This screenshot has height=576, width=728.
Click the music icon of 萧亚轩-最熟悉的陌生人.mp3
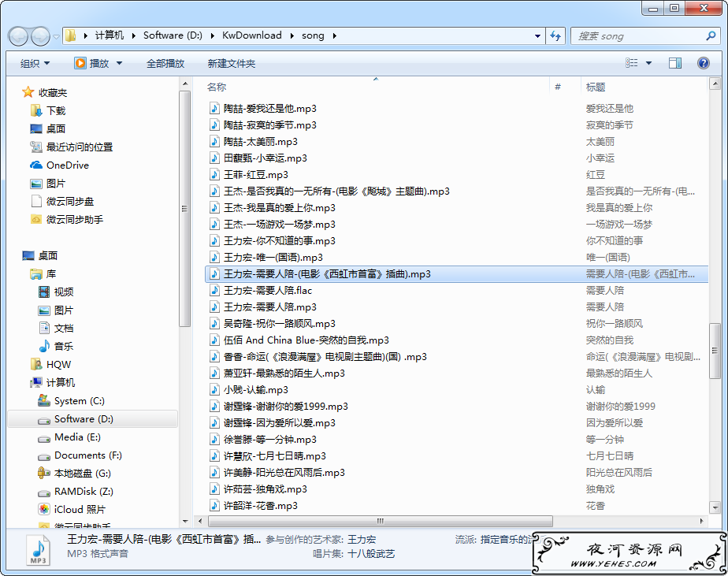[x=214, y=373]
